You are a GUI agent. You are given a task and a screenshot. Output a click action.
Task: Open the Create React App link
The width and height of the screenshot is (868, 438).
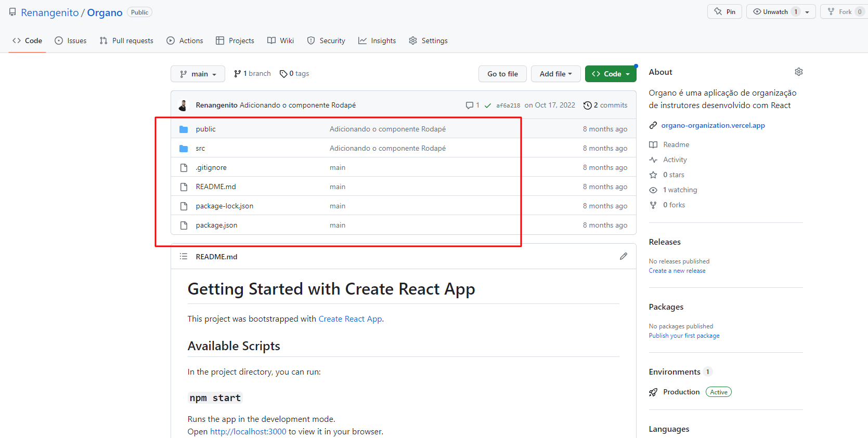[350, 318]
